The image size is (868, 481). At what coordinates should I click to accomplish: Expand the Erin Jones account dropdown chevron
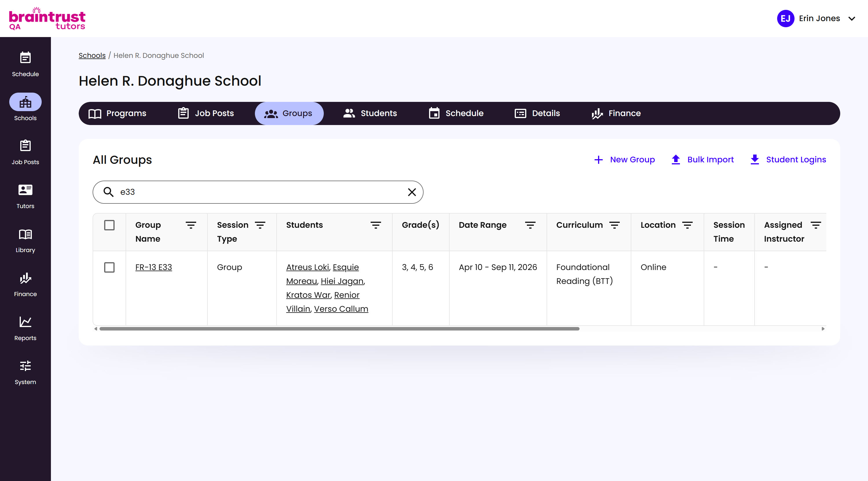click(x=852, y=19)
